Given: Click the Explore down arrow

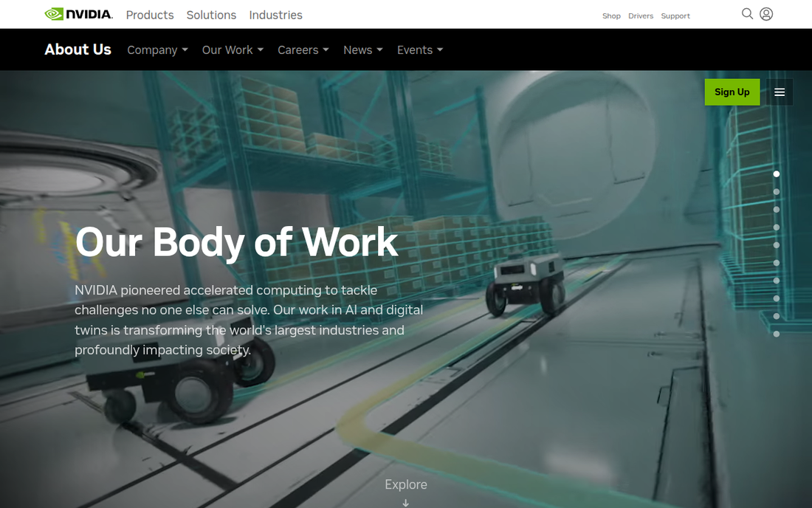Looking at the screenshot, I should tap(405, 502).
